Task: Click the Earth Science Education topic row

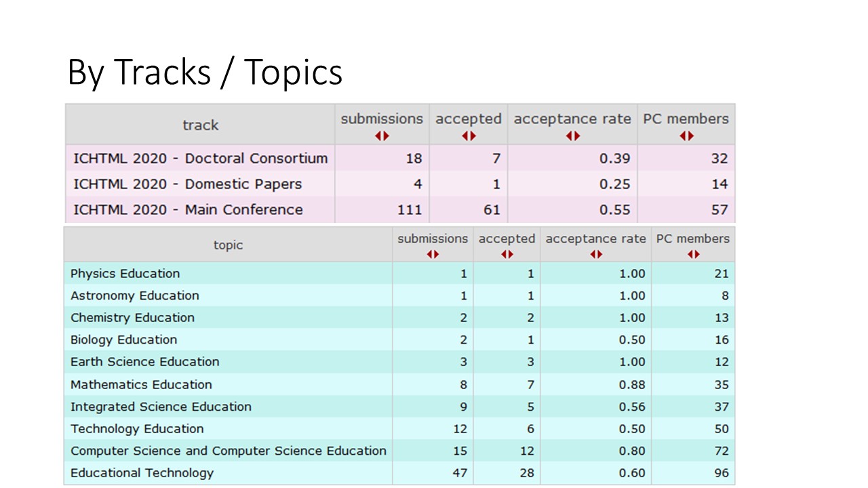Action: (x=399, y=361)
